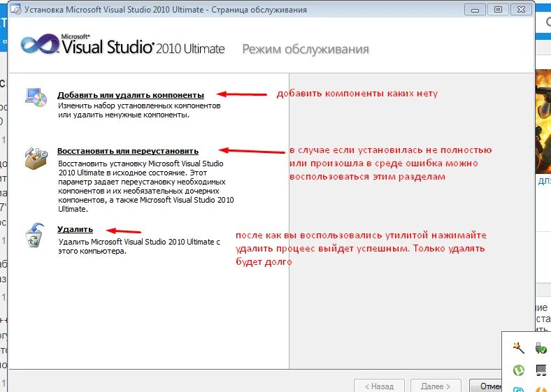Image resolution: width=551 pixels, height=392 pixels.
Task: Open the uTorrent tray icon
Action: click(519, 370)
